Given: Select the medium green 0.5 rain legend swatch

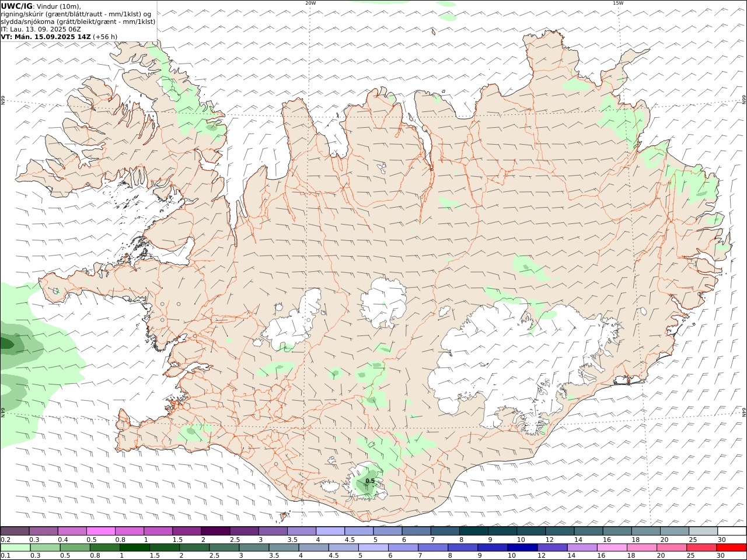Looking at the screenshot, I should pos(75,547).
